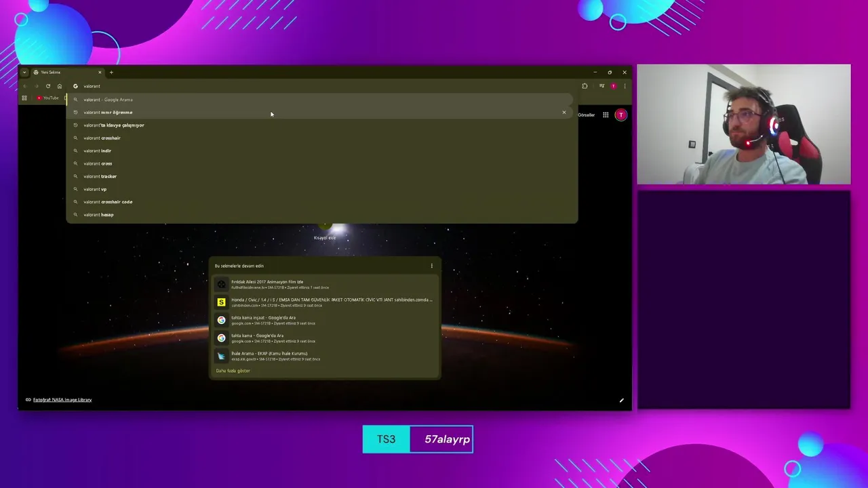Click history icon beside valorant'ta klavye çalışmıyor

click(x=76, y=125)
